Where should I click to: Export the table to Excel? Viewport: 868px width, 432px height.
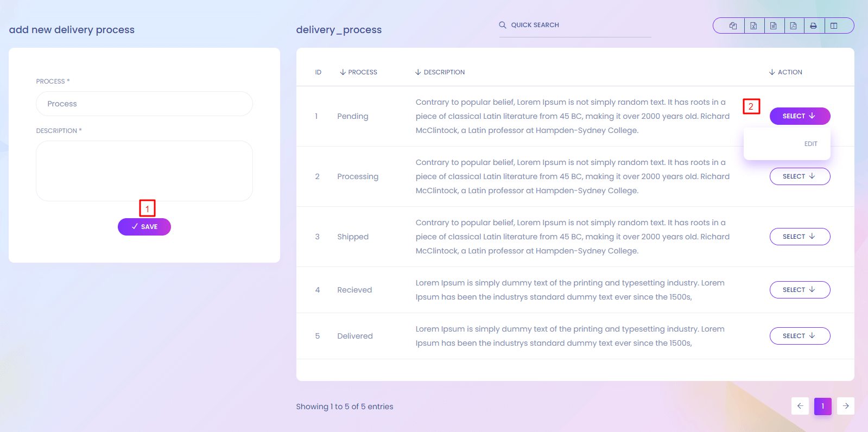(753, 26)
